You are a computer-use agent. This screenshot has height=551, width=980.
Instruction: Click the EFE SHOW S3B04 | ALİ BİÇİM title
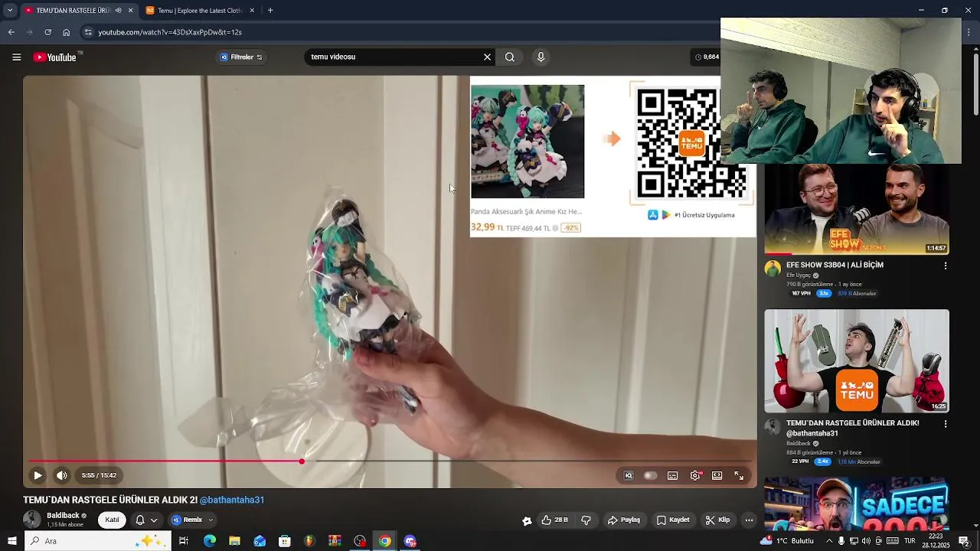[835, 265]
